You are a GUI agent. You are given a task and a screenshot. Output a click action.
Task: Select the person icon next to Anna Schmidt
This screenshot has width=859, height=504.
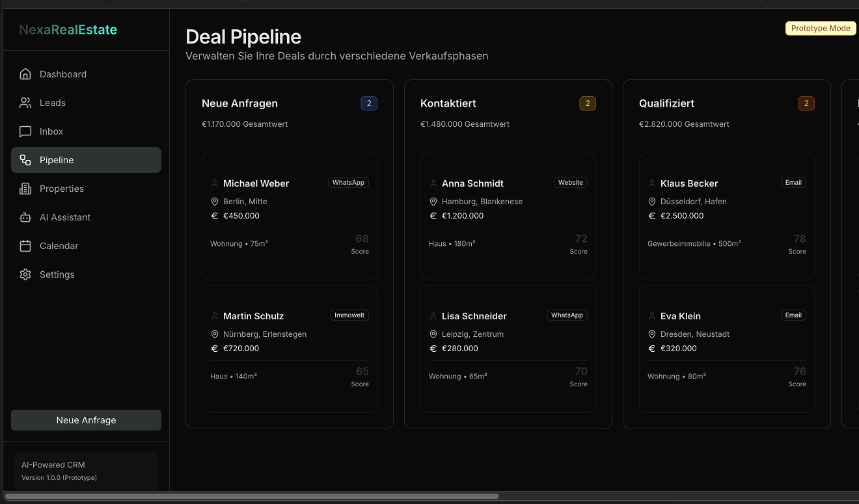(x=433, y=183)
